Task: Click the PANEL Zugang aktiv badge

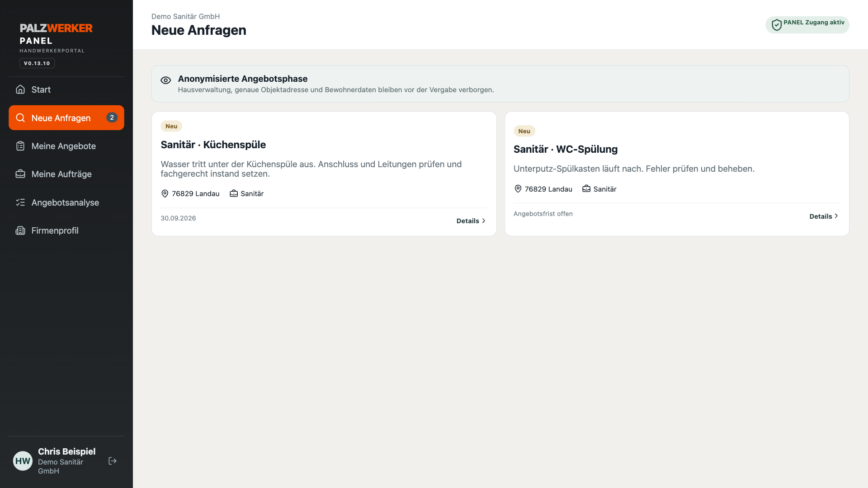Action: 807,25
